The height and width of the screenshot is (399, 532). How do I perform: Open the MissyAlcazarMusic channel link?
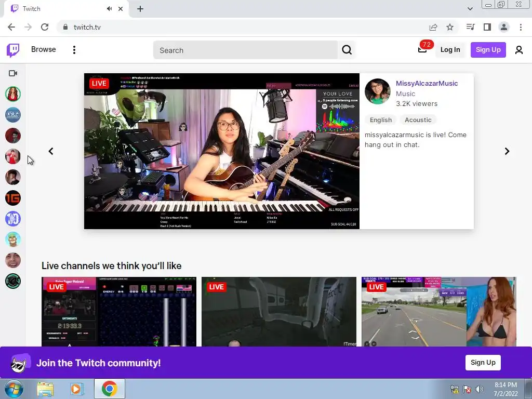(x=427, y=84)
